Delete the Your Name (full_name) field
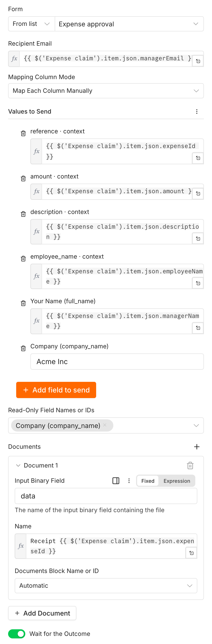Viewport: 212px width, 644px height. click(23, 303)
